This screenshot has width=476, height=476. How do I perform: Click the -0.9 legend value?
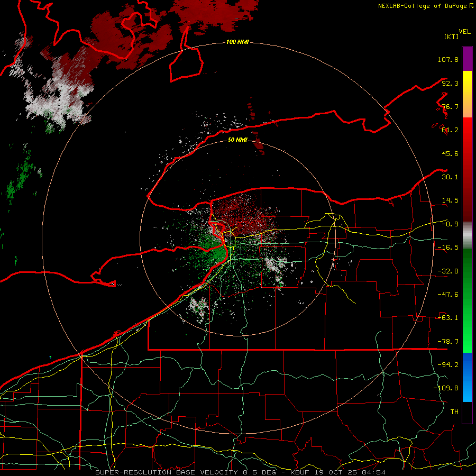point(450,224)
